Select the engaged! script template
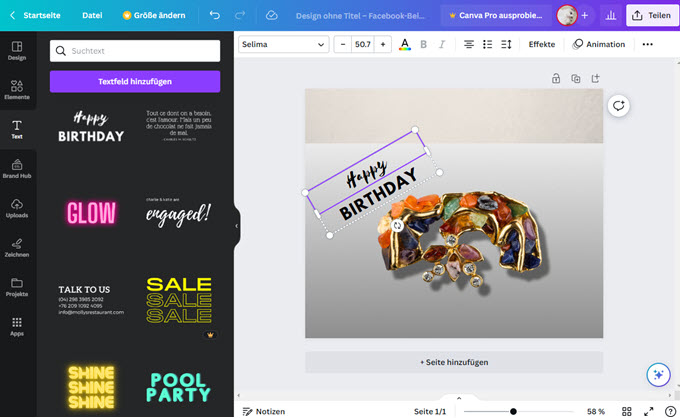Viewport: 680px width, 418px height. [x=178, y=212]
